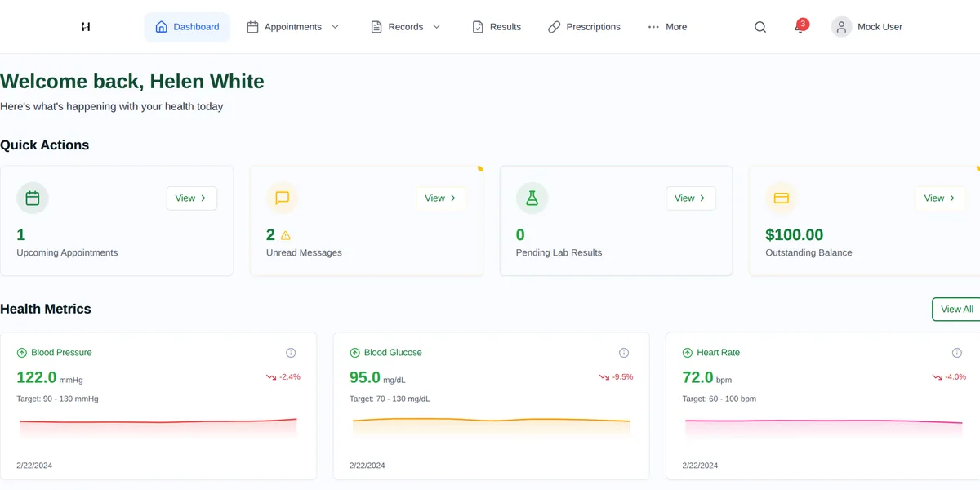Click the Upcoming Appointments calendar icon
The image size is (980, 490).
[33, 198]
